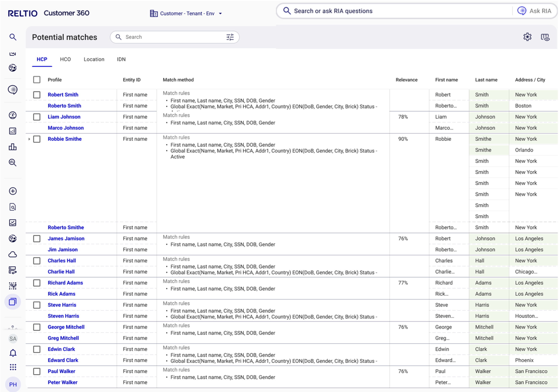The image size is (559, 392).
Task: Click the search magnifier in left sidebar
Action: (x=13, y=37)
